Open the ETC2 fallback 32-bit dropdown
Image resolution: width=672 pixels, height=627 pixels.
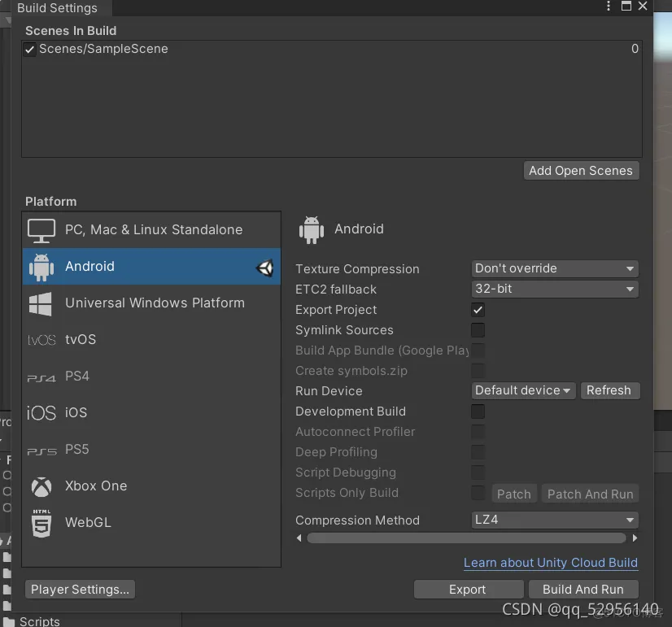point(555,289)
